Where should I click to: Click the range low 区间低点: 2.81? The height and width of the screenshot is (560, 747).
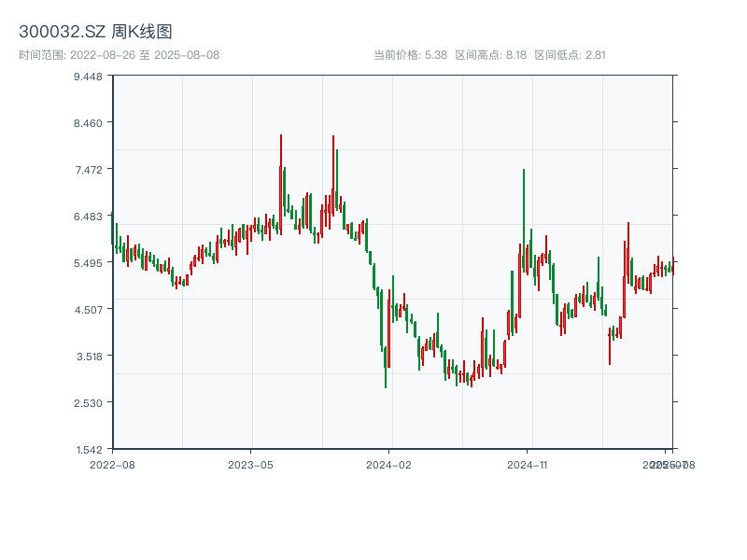tap(570, 55)
